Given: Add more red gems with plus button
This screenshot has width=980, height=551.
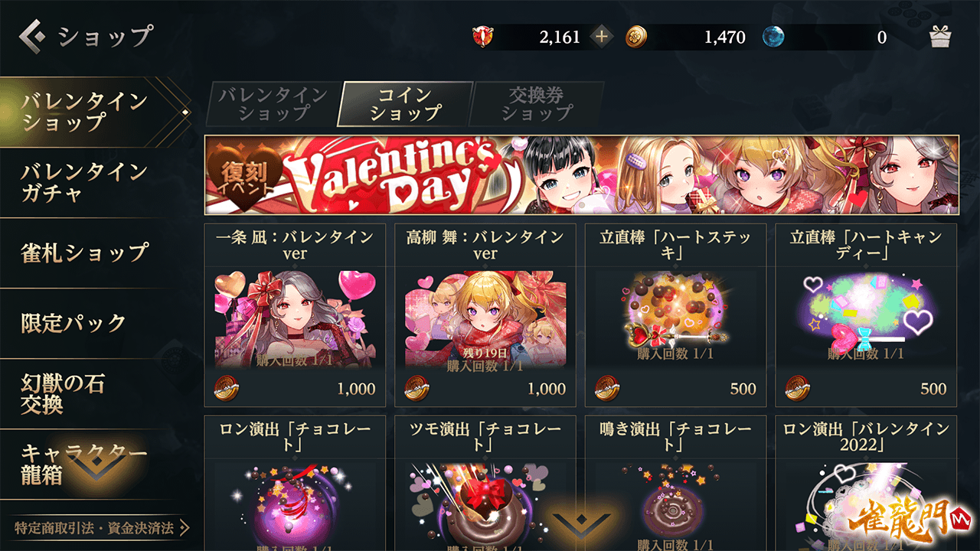Looking at the screenshot, I should (602, 37).
